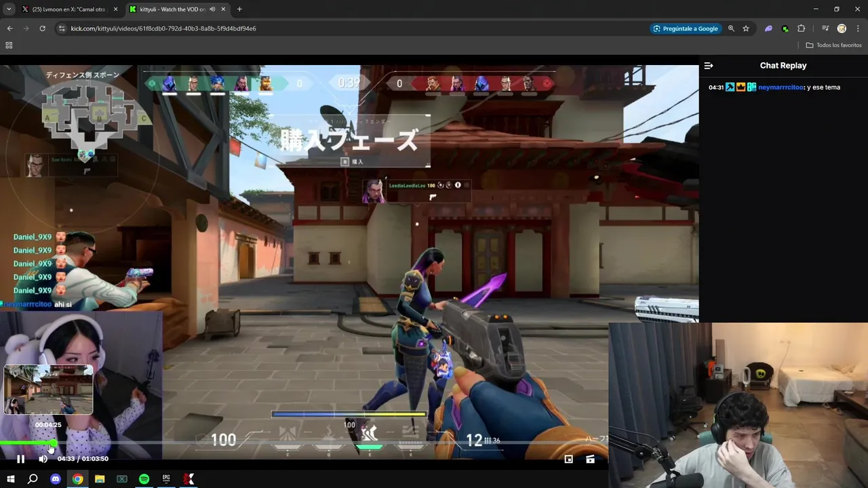The image size is (868, 488).
Task: Open the Chrome profile avatar
Action: [842, 28]
